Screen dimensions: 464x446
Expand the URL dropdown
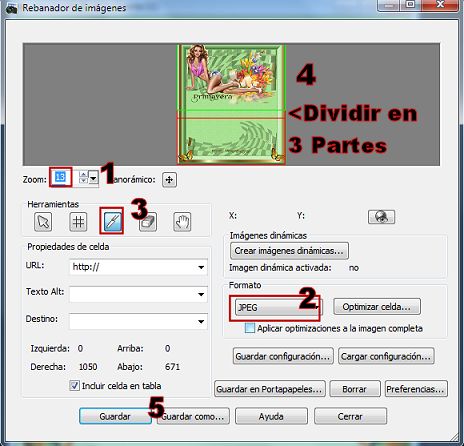coord(201,267)
